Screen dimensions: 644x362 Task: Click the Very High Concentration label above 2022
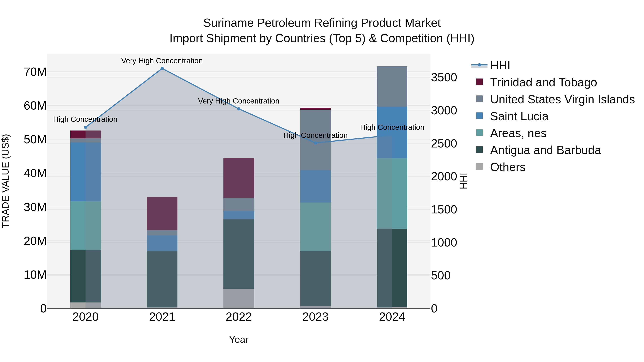[x=239, y=101]
